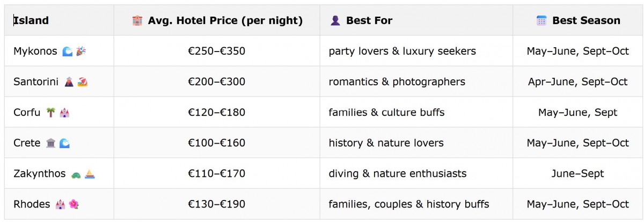Click the volcano emoji next to Santorini
644x222 pixels.
pyautogui.click(x=69, y=82)
